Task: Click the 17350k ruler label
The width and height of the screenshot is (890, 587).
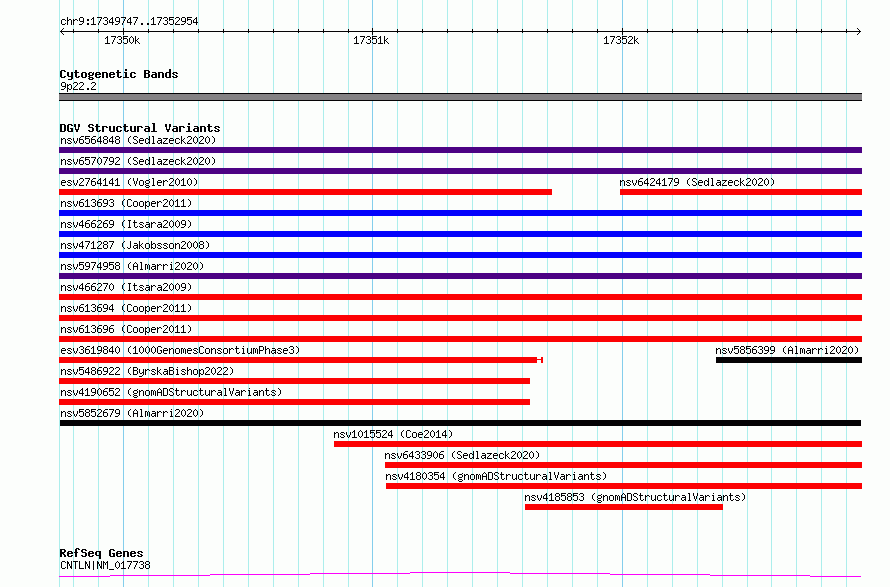Action: click(x=122, y=40)
